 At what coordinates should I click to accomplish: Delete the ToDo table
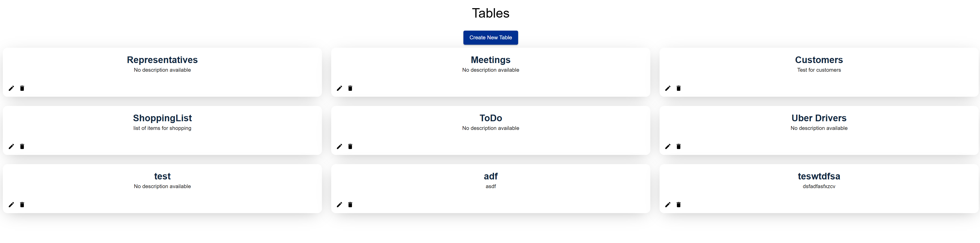(x=350, y=146)
